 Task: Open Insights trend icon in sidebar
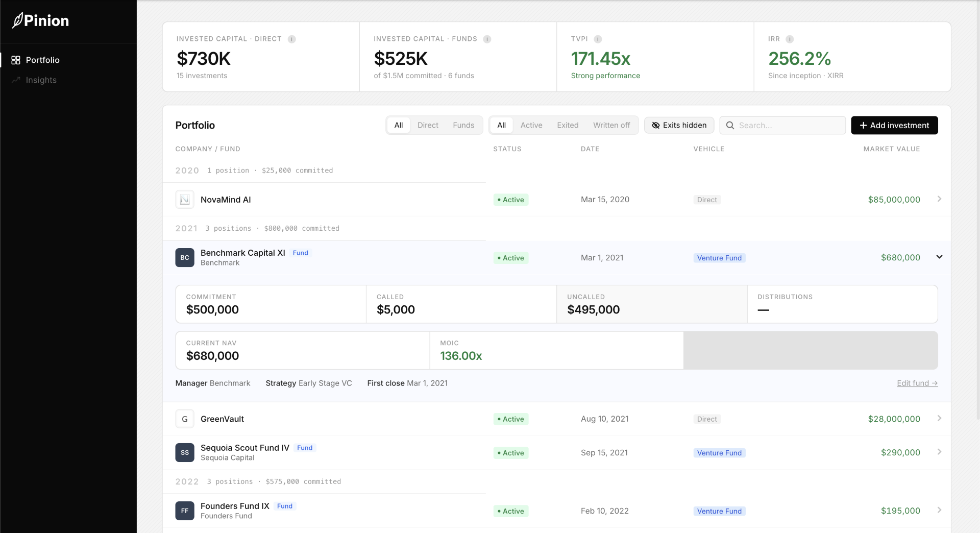(16, 80)
